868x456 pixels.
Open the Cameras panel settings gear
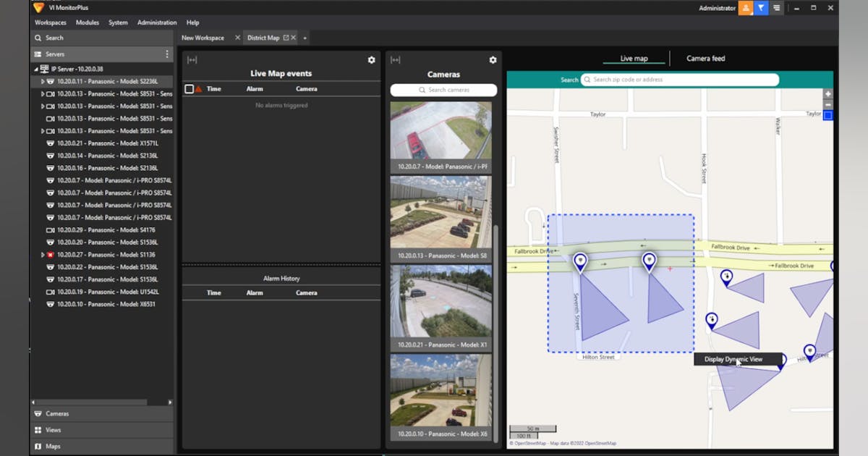pyautogui.click(x=493, y=60)
